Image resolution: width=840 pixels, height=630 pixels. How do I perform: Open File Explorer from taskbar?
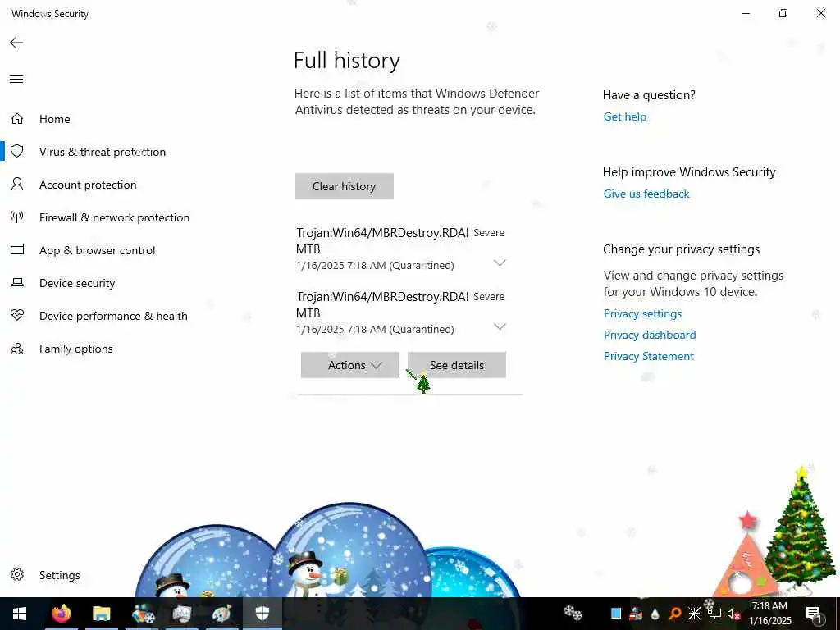pyautogui.click(x=101, y=614)
